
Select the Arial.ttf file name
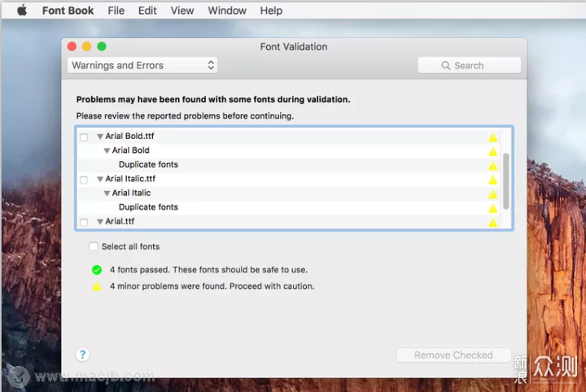tap(120, 221)
